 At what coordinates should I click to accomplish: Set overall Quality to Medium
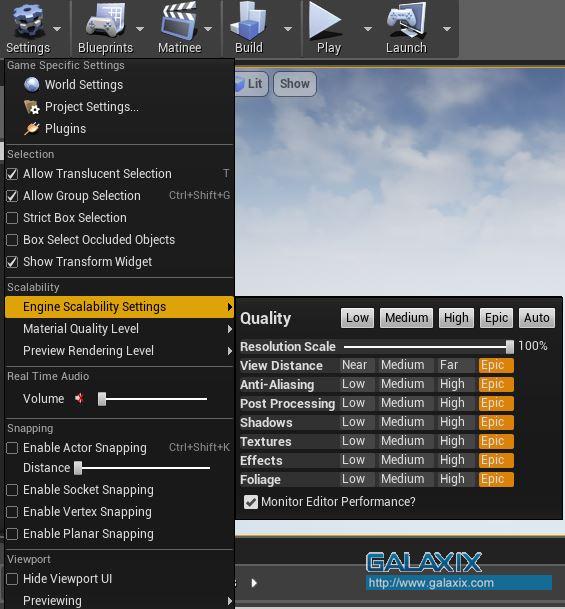tap(406, 318)
